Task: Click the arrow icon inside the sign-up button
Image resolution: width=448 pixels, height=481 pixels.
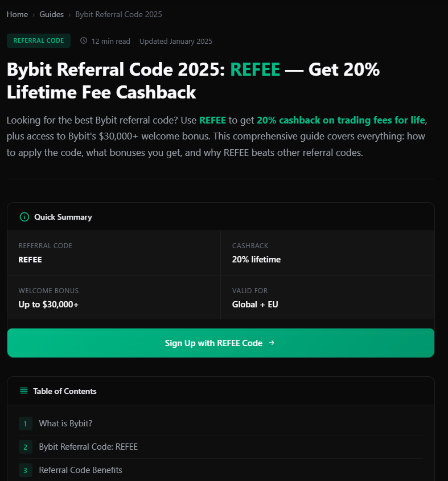Action: click(272, 343)
